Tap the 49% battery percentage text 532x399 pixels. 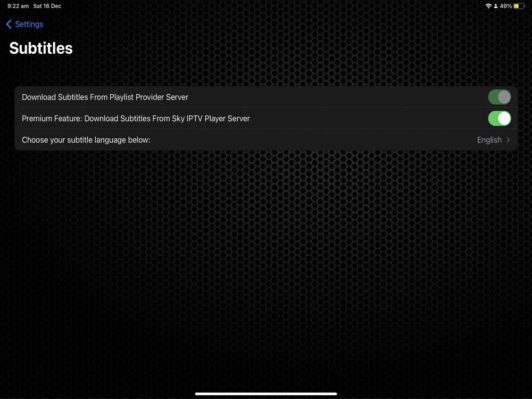[505, 6]
